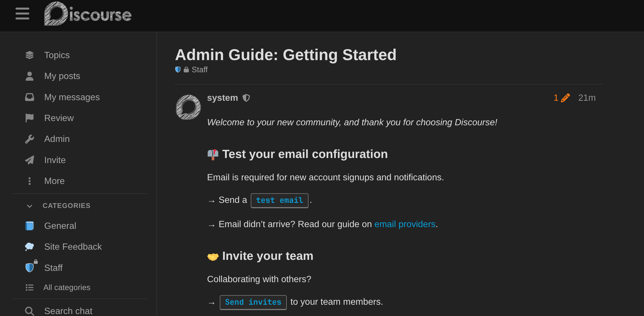This screenshot has height=316, width=644.
Task: Open the email providers guide link
Action: [x=405, y=224]
